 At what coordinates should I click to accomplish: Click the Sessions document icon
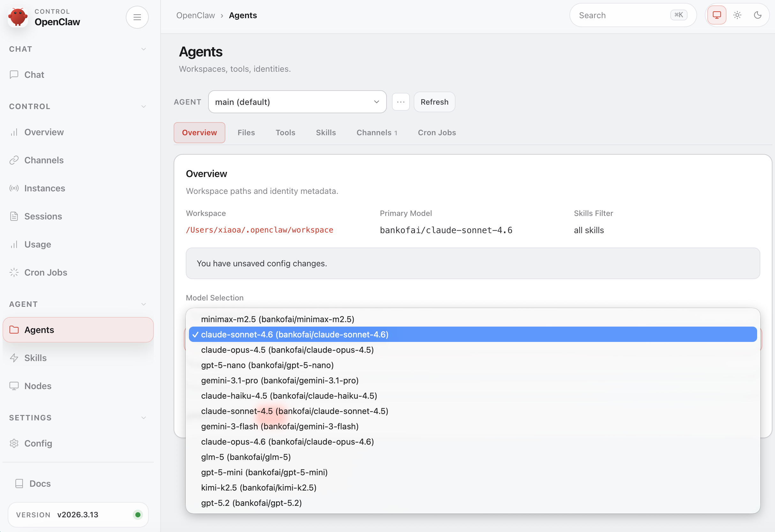(14, 216)
